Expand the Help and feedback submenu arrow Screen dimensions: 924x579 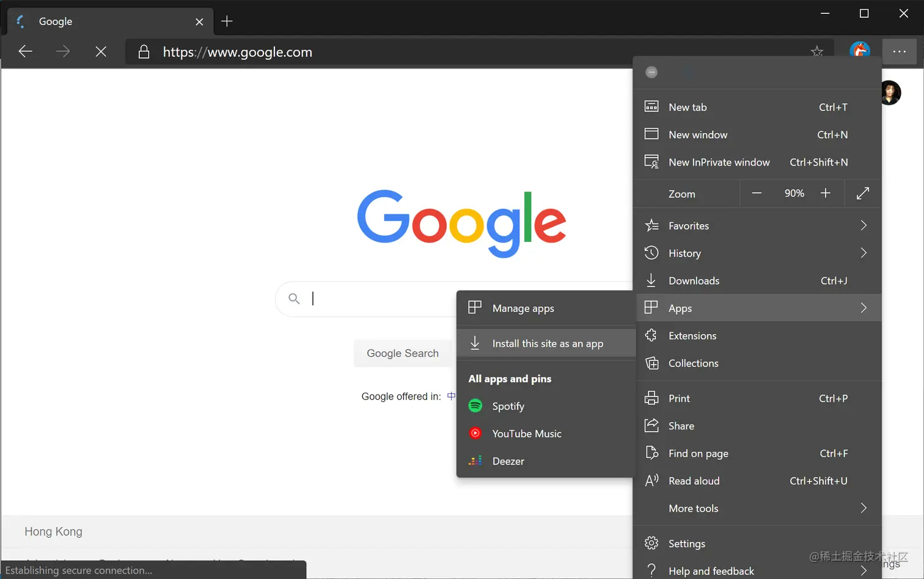pyautogui.click(x=864, y=570)
